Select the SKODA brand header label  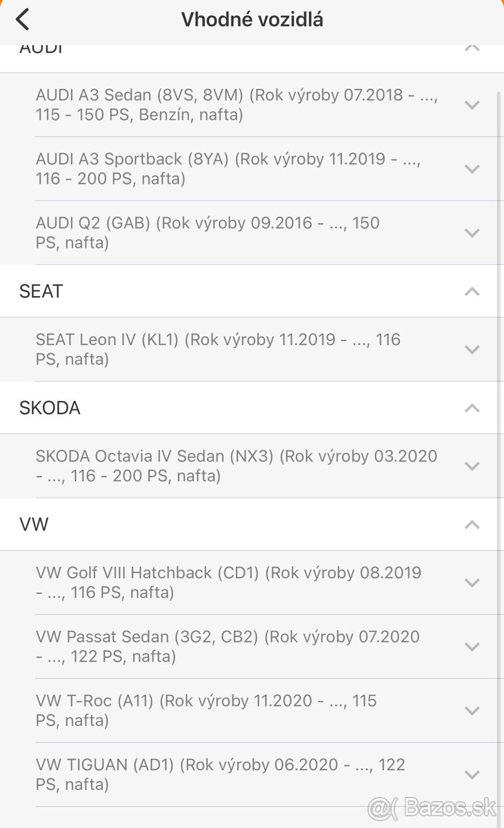pos(50,408)
